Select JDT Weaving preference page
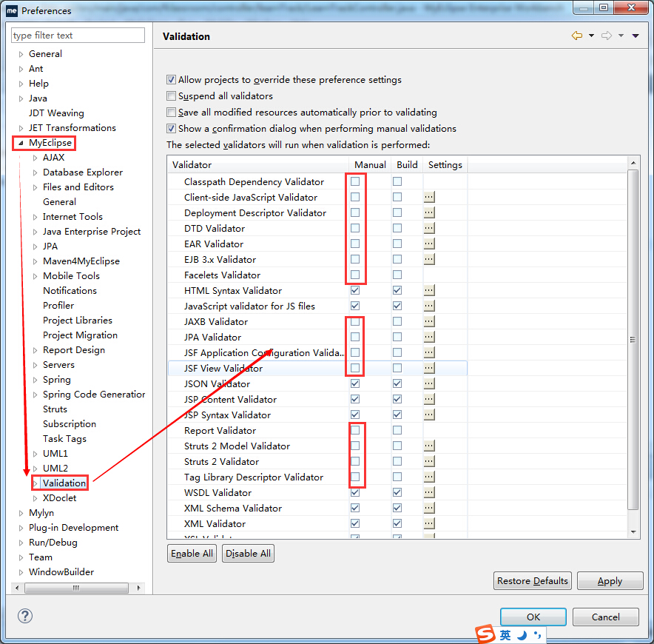654x644 pixels. (56, 113)
